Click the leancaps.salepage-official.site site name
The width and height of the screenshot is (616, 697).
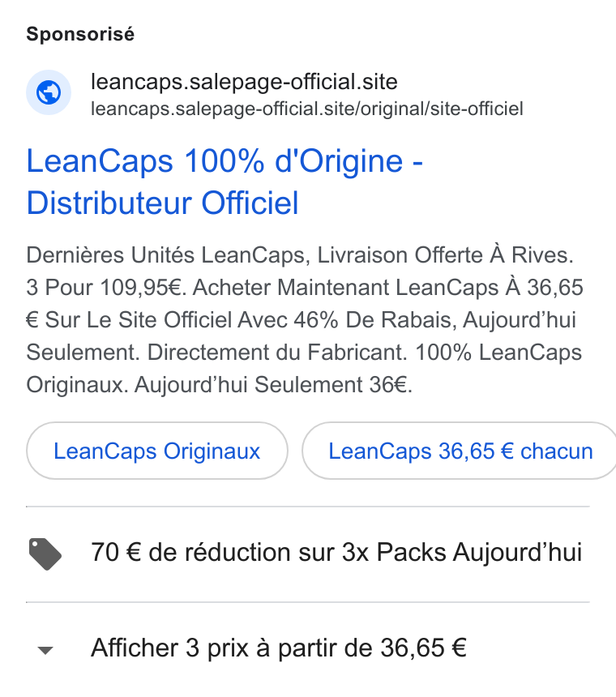coord(244,82)
